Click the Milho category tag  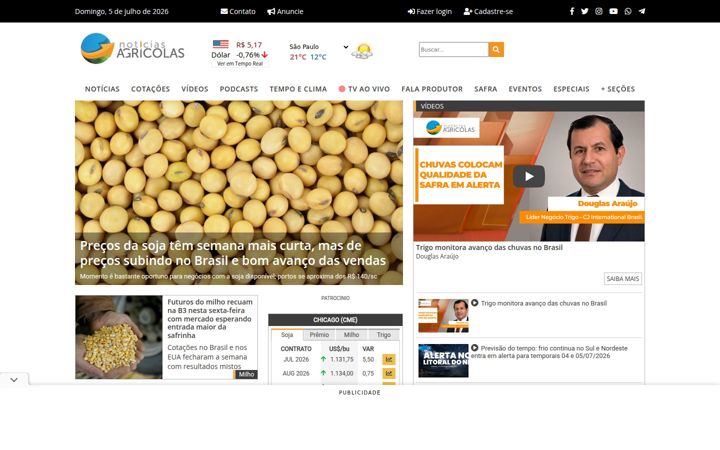point(246,374)
